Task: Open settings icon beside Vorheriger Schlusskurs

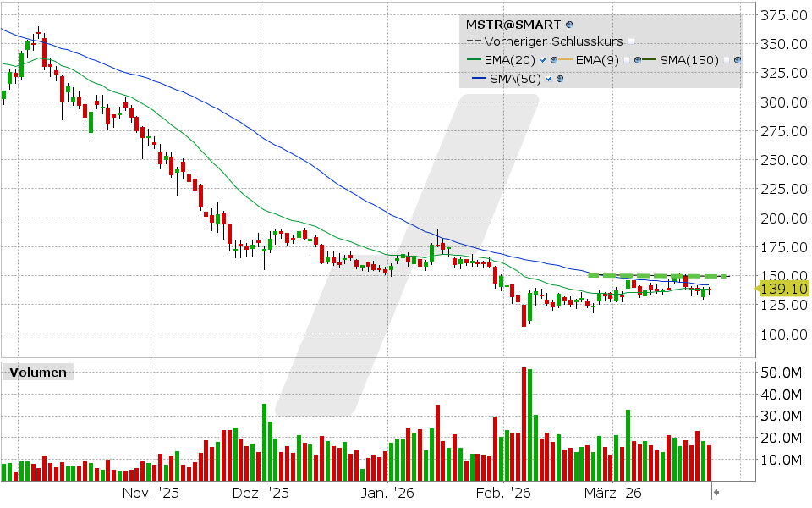Action: click(x=631, y=41)
